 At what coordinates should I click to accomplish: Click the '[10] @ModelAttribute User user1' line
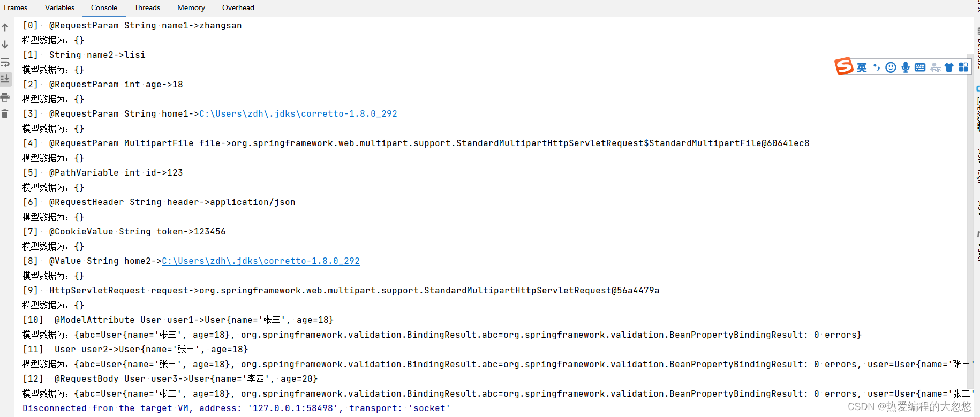click(x=178, y=320)
